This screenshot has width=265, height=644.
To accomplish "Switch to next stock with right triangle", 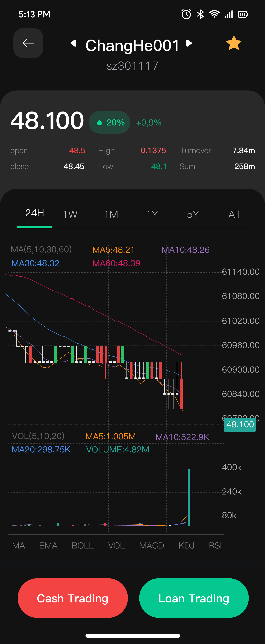I will [x=189, y=43].
